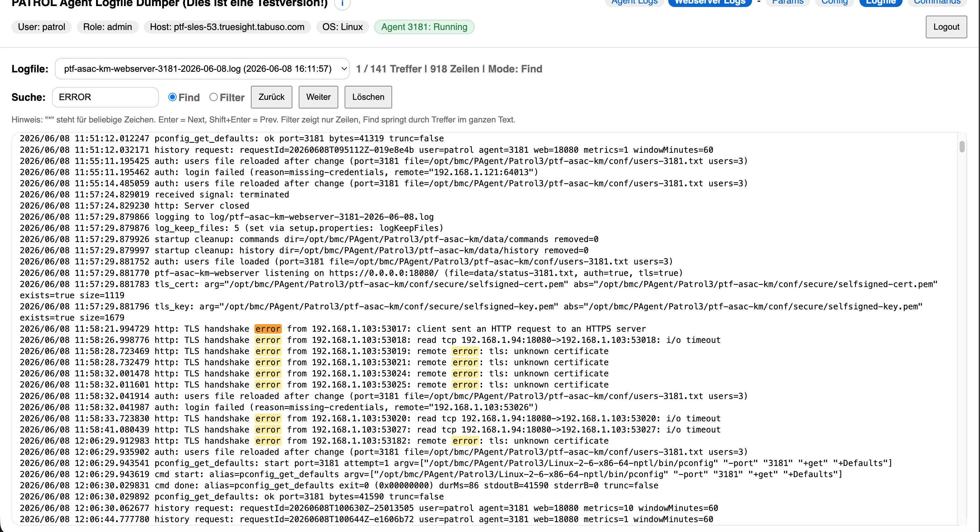Open the Commands tab
980x532 pixels.
click(937, 2)
